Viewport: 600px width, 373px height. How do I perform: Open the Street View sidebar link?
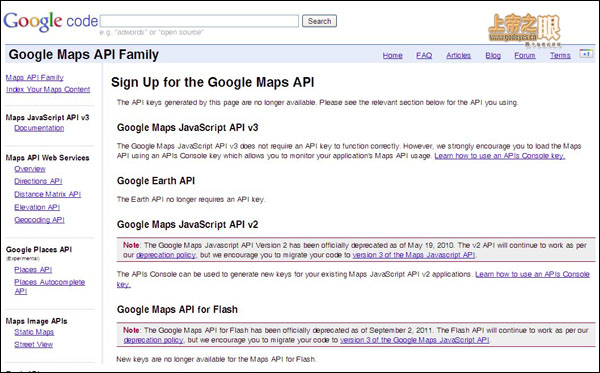(x=33, y=344)
